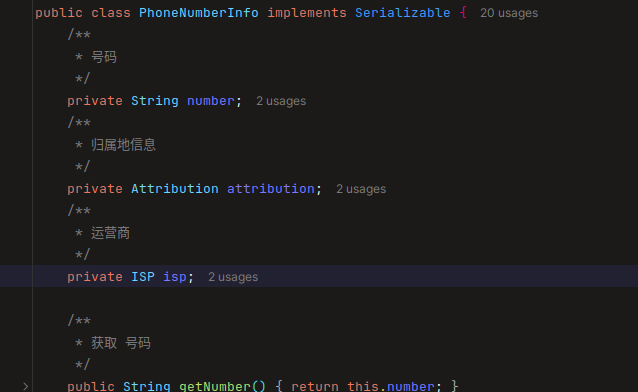The width and height of the screenshot is (638, 392).
Task: Click this.number in the return statement
Action: pyautogui.click(x=391, y=386)
